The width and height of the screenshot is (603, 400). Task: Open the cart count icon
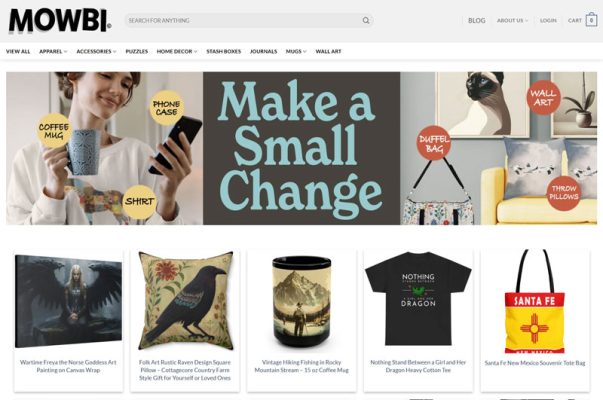pos(591,20)
